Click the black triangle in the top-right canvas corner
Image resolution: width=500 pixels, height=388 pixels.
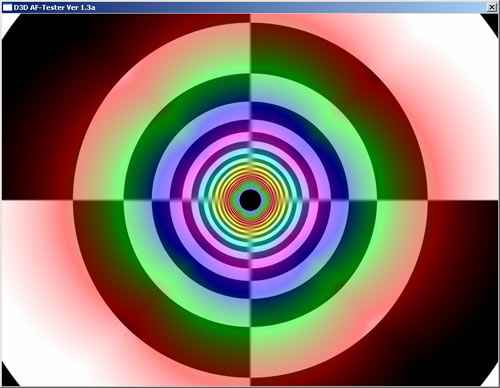[492, 19]
